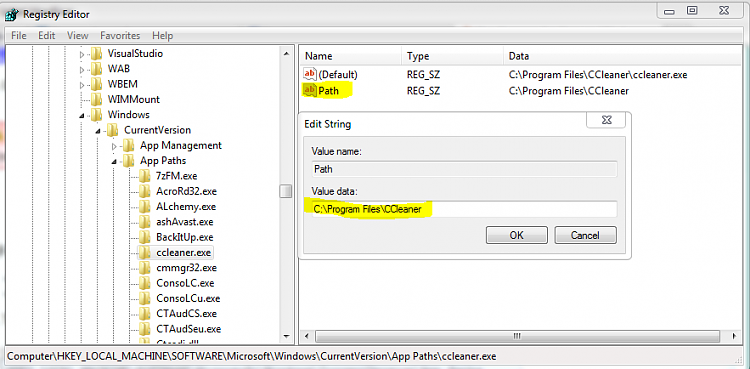Image resolution: width=750 pixels, height=369 pixels.
Task: Click the Value data input field
Action: 464,209
